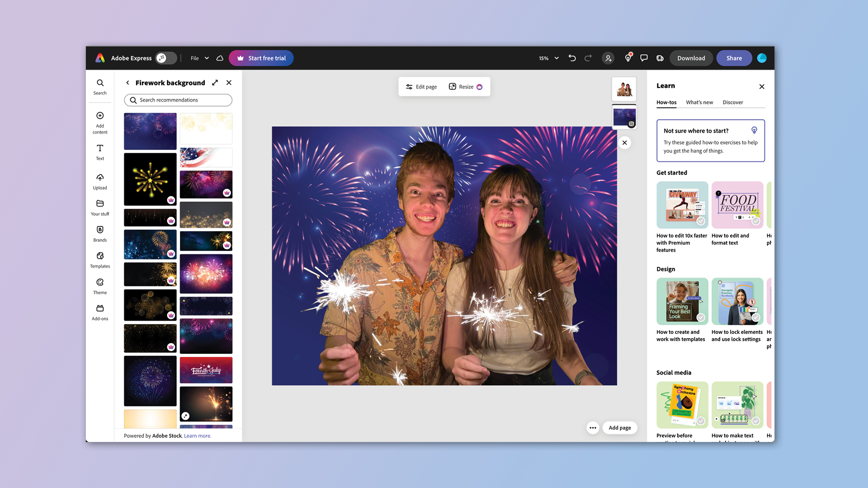Switch to the What's new tab
Screen dimensions: 868x488
coord(699,102)
